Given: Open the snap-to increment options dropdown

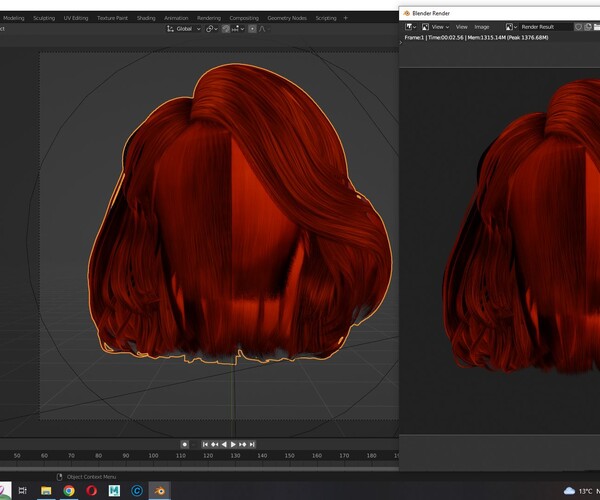Looking at the screenshot, I should tap(238, 29).
